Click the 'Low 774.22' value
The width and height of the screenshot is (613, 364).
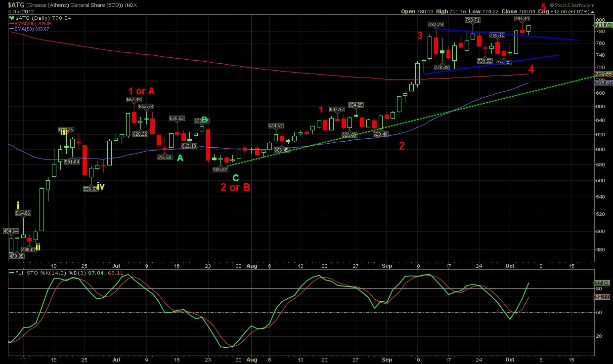(482, 11)
